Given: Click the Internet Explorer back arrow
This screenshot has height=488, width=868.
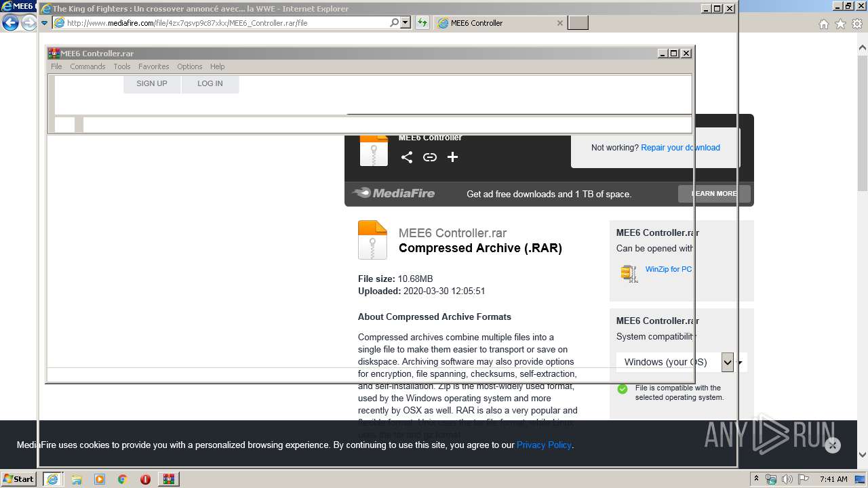Looking at the screenshot, I should coord(10,23).
